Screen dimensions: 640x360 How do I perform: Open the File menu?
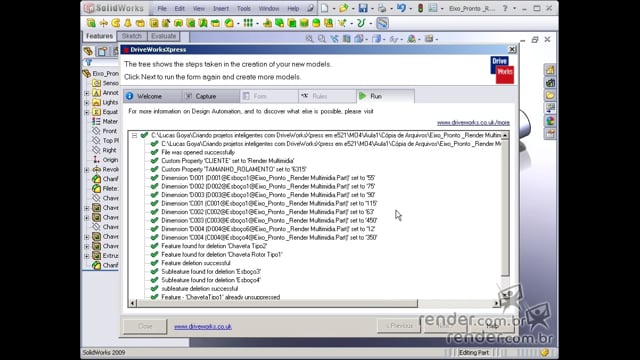click(x=162, y=9)
